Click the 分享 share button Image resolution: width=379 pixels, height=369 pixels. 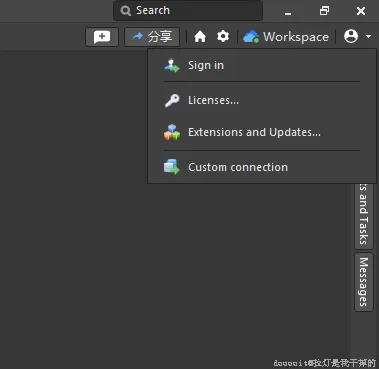pos(152,37)
